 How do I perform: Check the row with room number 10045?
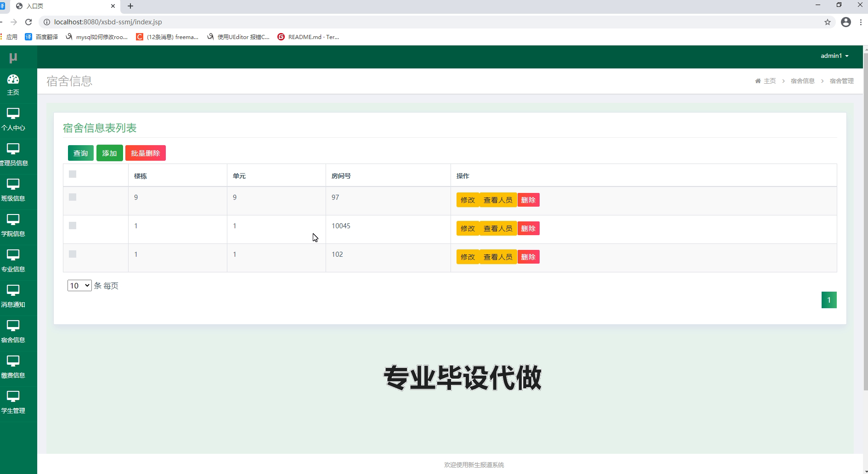tap(73, 226)
